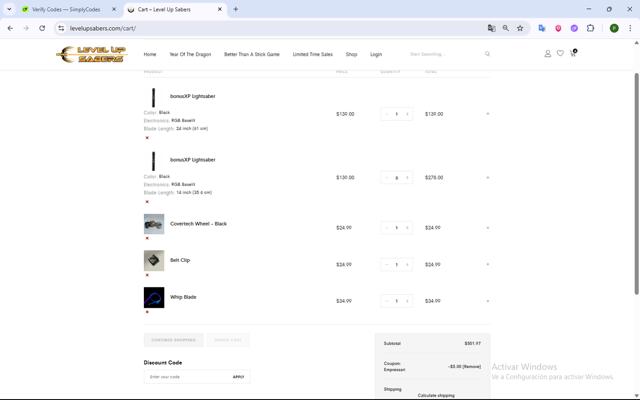Click the Level Up Sabers logo
The image size is (640, 400).
click(92, 54)
